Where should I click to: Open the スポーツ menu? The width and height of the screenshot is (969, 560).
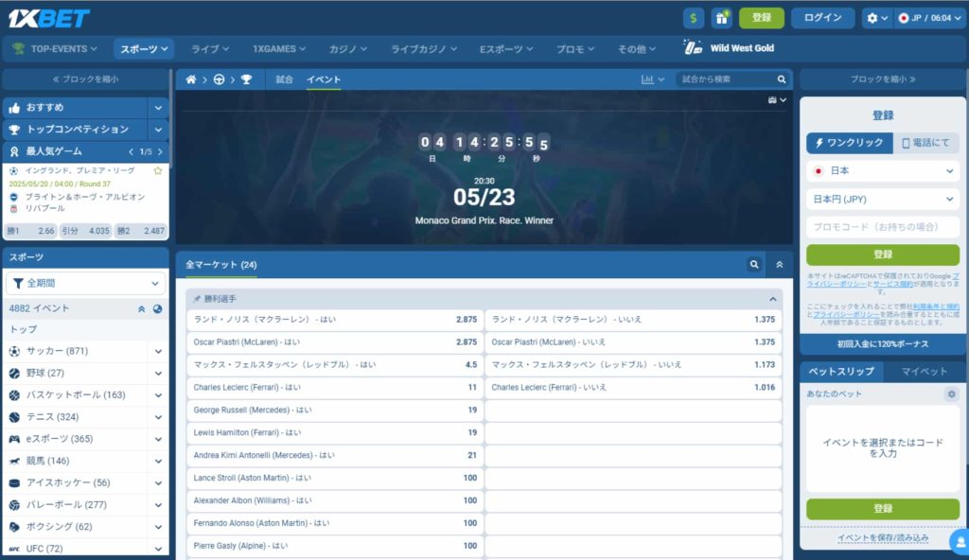pyautogui.click(x=144, y=49)
